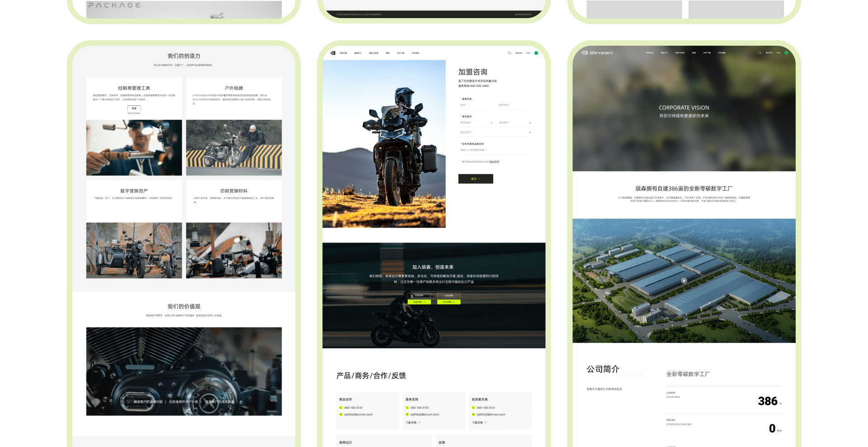Click the 加盟咨询 heading
The image size is (868, 447).
(473, 72)
